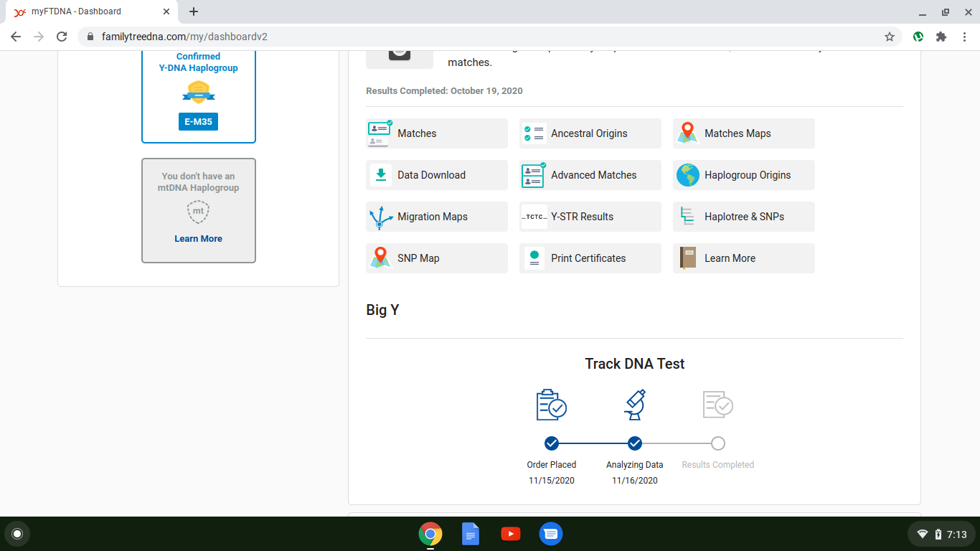Click the Analyzing Data progress checkpoint
The height and width of the screenshot is (551, 980).
[x=635, y=443]
